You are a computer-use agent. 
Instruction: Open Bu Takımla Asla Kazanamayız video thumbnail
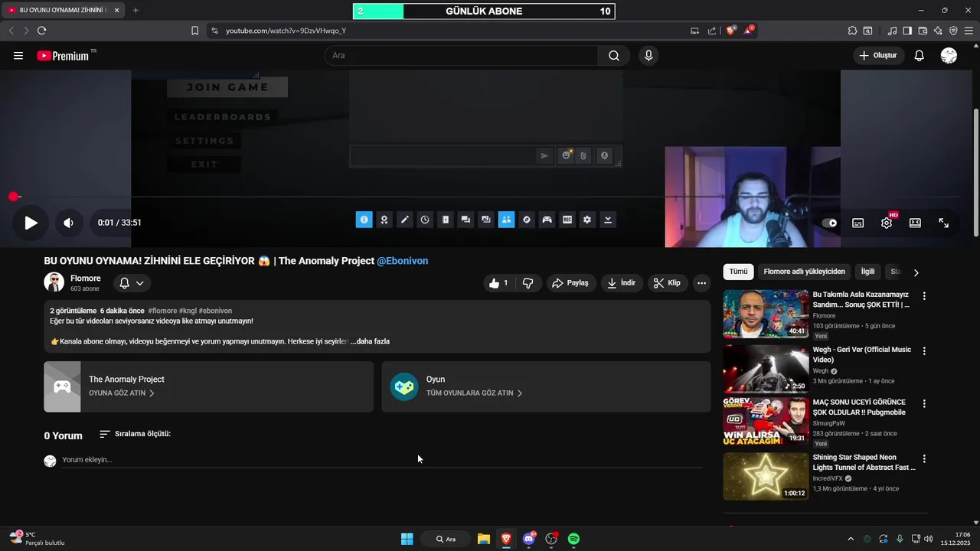[766, 314]
